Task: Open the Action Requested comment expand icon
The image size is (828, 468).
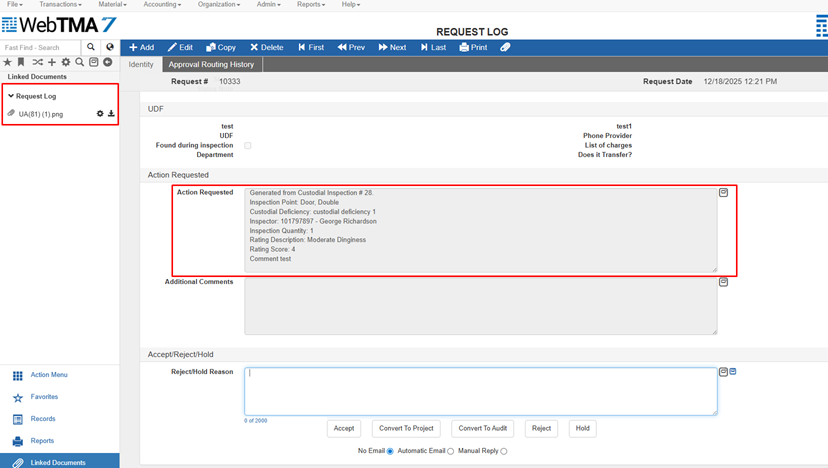Action: pyautogui.click(x=724, y=192)
